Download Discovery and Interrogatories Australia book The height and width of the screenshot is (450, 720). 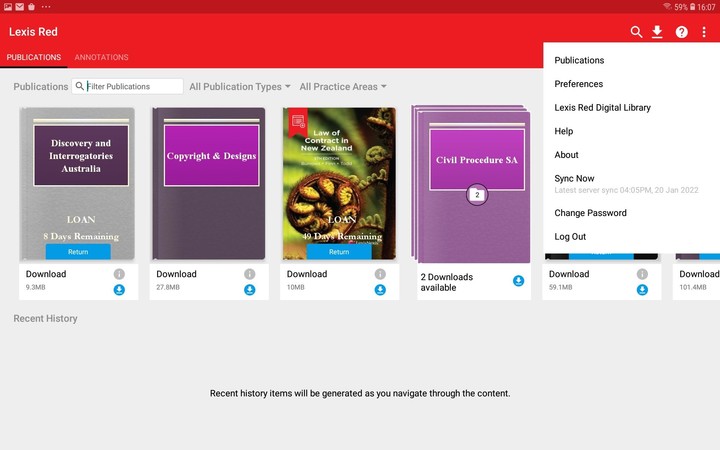(x=119, y=290)
